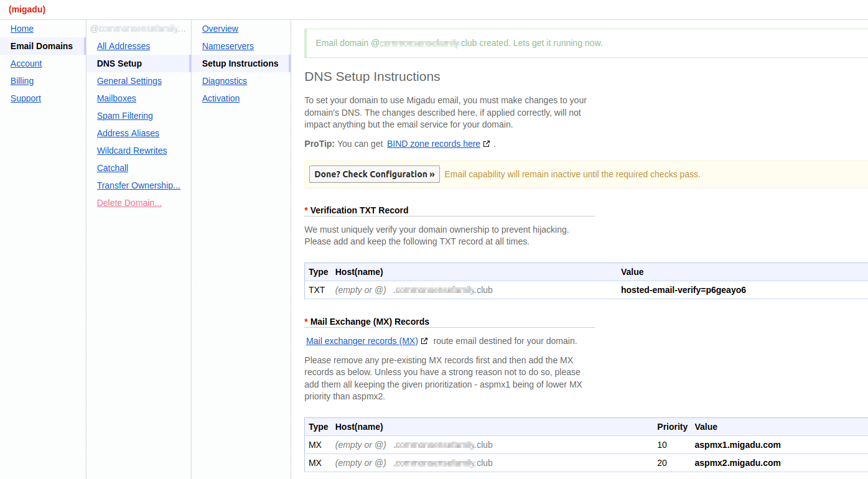Open Support in left navigation
The image size is (868, 479).
click(26, 98)
